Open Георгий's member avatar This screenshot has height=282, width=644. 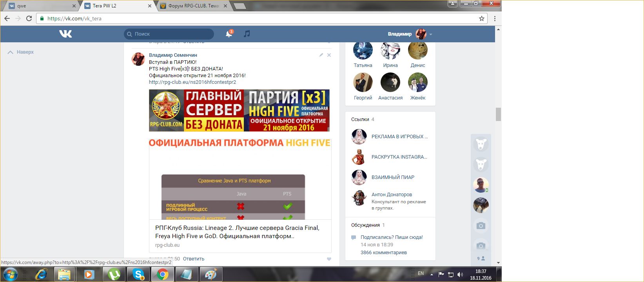point(363,82)
